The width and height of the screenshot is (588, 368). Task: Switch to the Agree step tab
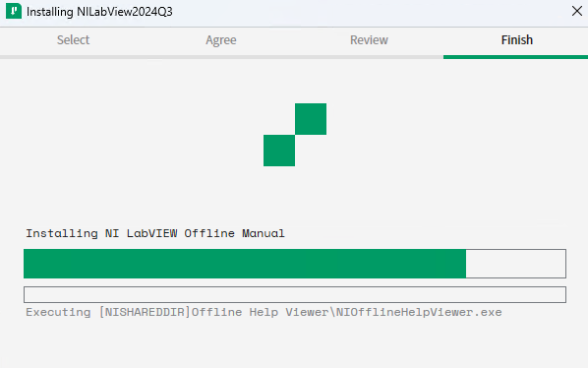coord(221,40)
